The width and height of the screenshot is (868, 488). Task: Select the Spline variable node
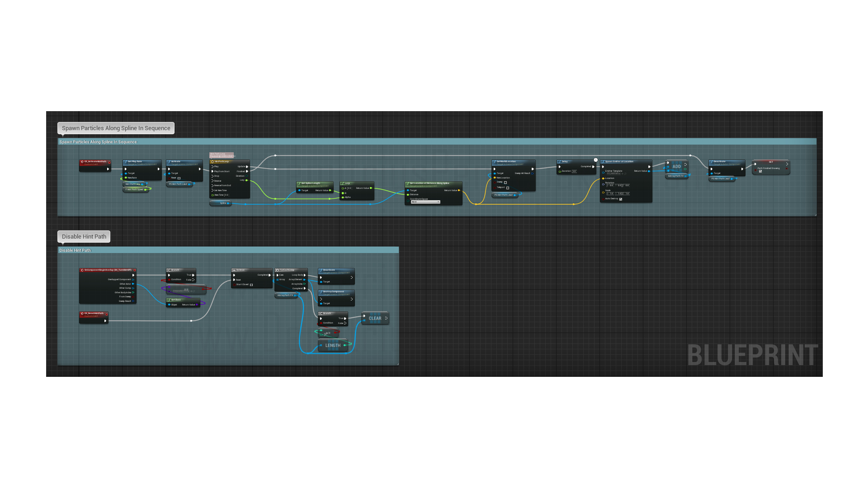[220, 203]
